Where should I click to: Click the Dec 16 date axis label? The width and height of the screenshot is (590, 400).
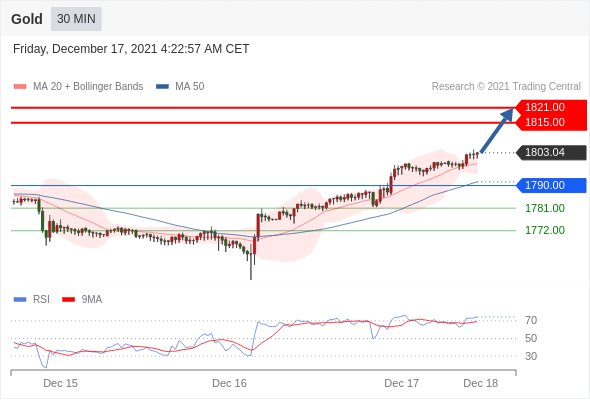tap(229, 383)
